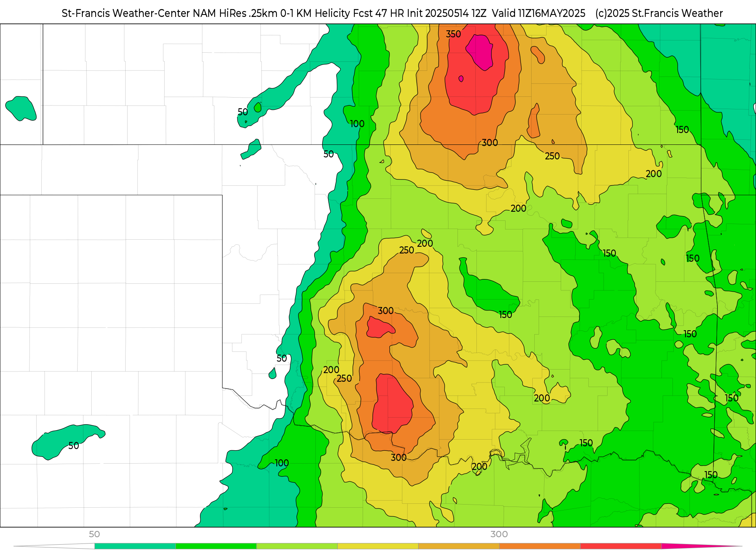Image resolution: width=756 pixels, height=551 pixels.
Task: Pick the bright green colorbar segment
Action: (x=216, y=546)
